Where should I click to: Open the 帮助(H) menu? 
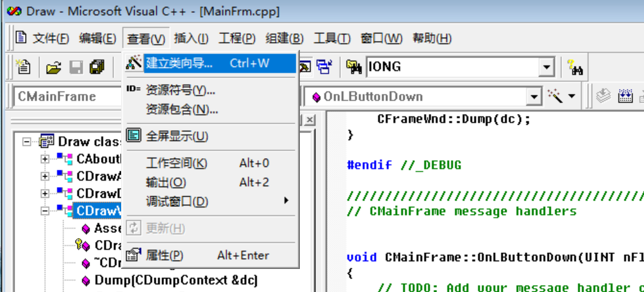tap(432, 38)
